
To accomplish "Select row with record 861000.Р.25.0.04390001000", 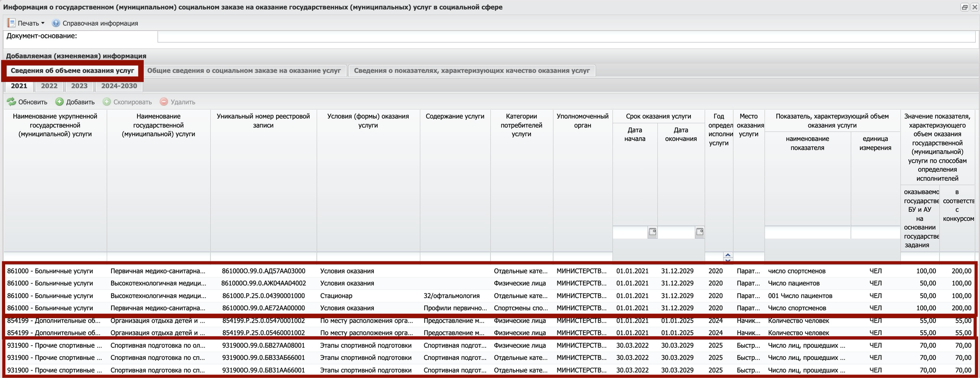I will (x=263, y=296).
